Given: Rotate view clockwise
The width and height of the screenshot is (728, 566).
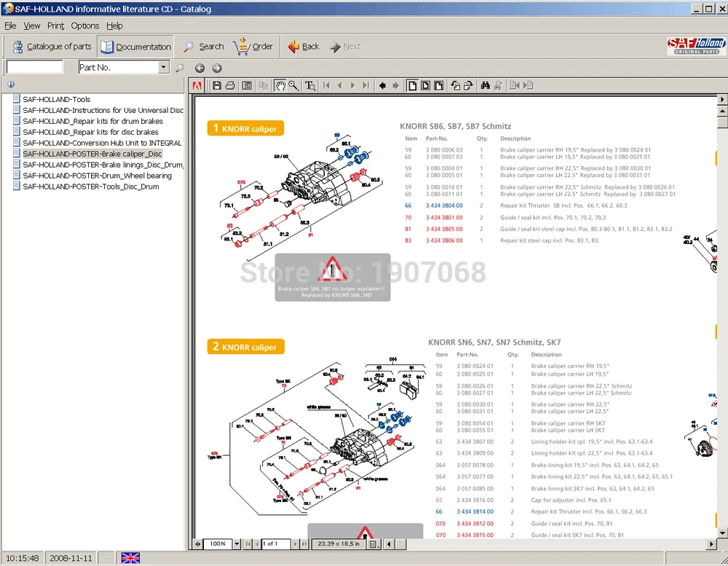Looking at the screenshot, I should pos(468,85).
